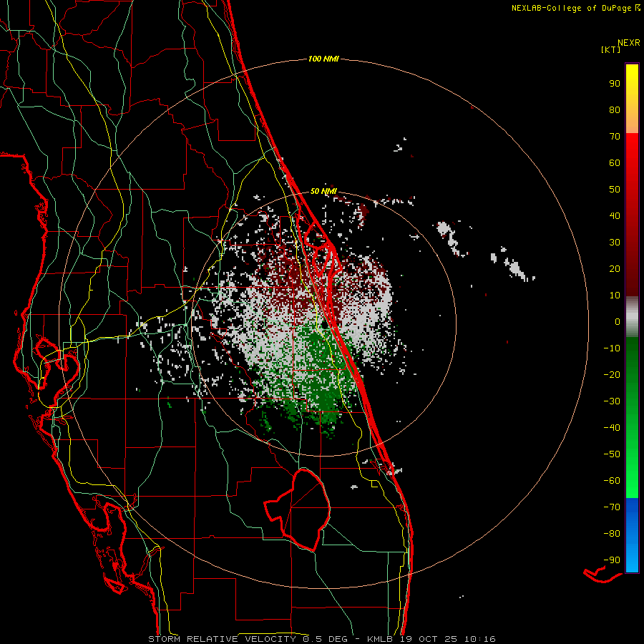Click the -40 value on the velocity scale
Viewport: 644px width, 644px height.
pyautogui.click(x=612, y=428)
